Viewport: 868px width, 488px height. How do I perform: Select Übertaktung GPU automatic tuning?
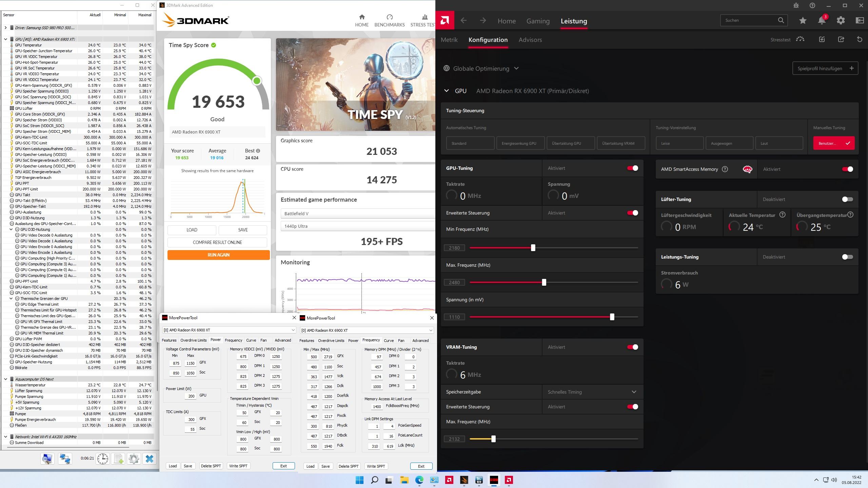pyautogui.click(x=571, y=143)
